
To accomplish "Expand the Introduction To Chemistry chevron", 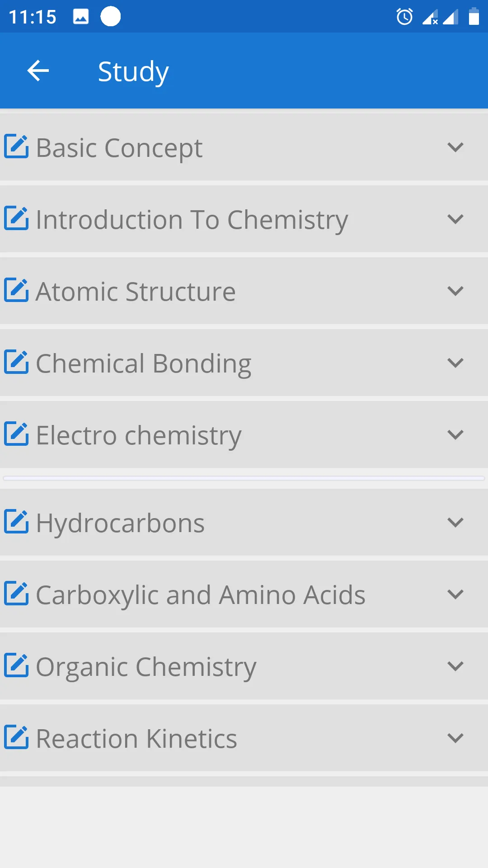I will pos(455,219).
